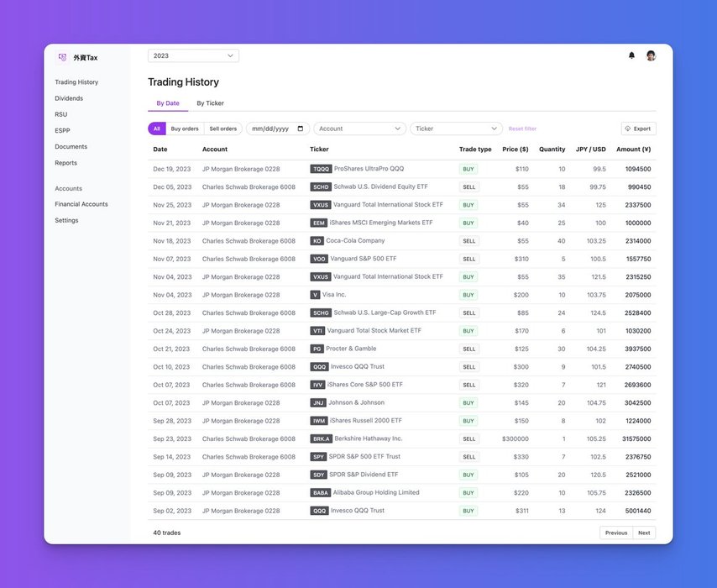
Task: Click the V ticker badge for Visa
Action: pos(315,295)
